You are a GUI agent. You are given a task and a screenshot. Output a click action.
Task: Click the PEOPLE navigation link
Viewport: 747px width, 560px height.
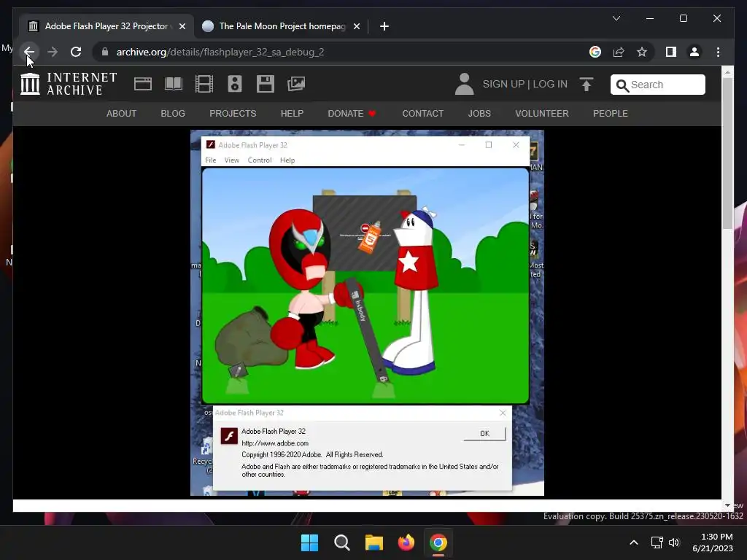coord(611,113)
